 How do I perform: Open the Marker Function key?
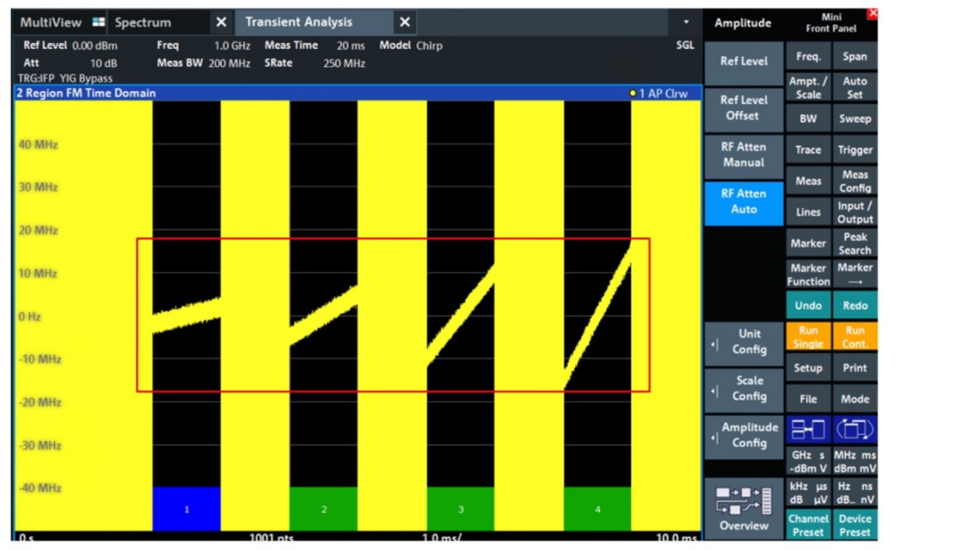coord(808,275)
